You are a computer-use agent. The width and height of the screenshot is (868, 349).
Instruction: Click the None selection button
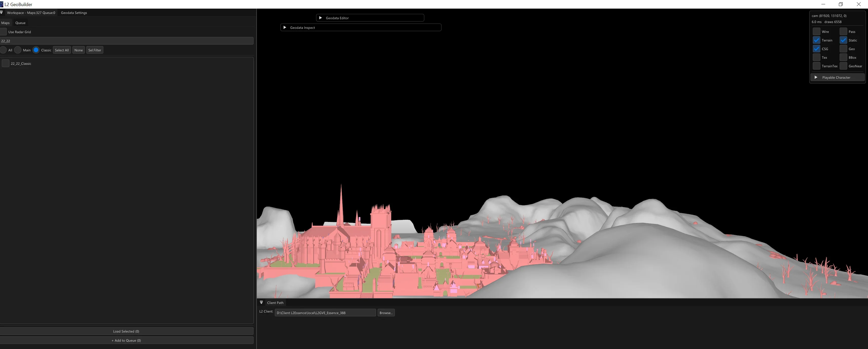point(79,50)
